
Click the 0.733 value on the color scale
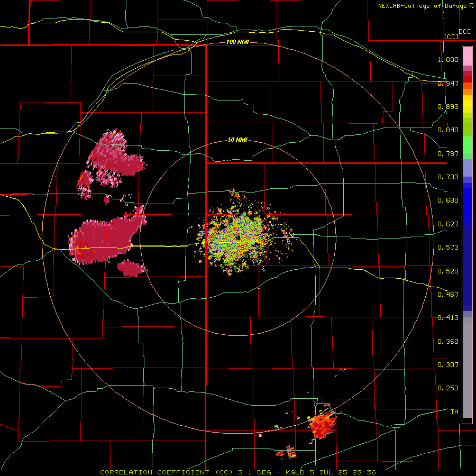[448, 177]
